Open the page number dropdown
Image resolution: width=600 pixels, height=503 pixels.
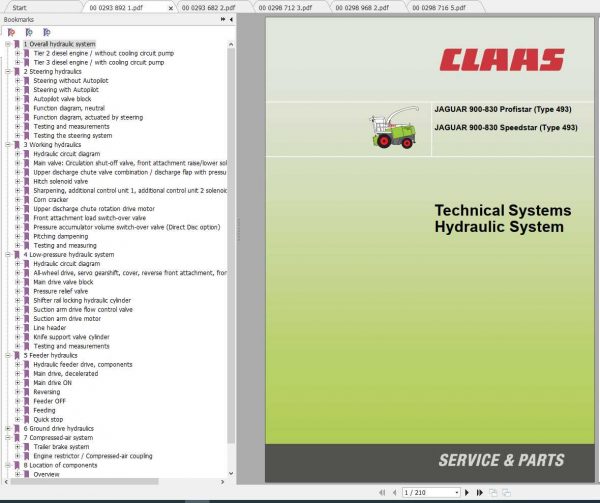[x=457, y=493]
